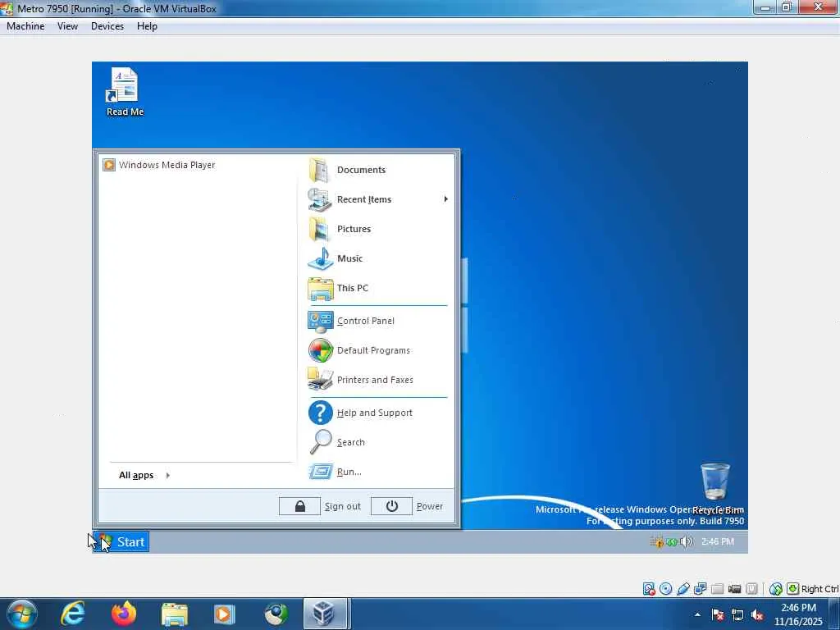Click the globe app icon on host taskbar
Image resolution: width=840 pixels, height=630 pixels.
(x=276, y=614)
